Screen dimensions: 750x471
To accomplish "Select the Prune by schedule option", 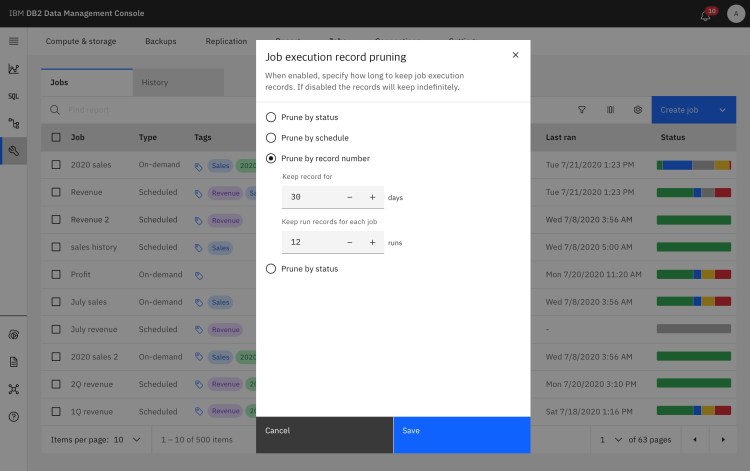I will click(x=271, y=138).
